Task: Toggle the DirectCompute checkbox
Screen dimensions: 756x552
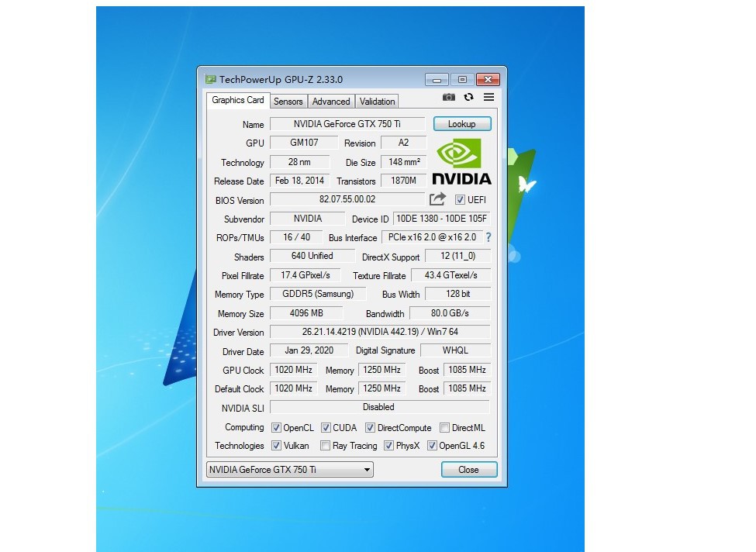Action: tap(371, 428)
